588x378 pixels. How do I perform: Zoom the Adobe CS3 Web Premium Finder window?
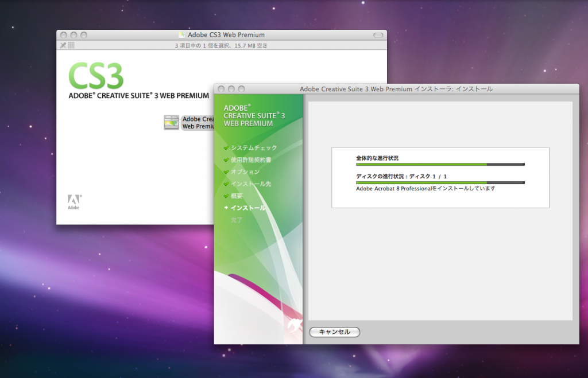point(84,35)
